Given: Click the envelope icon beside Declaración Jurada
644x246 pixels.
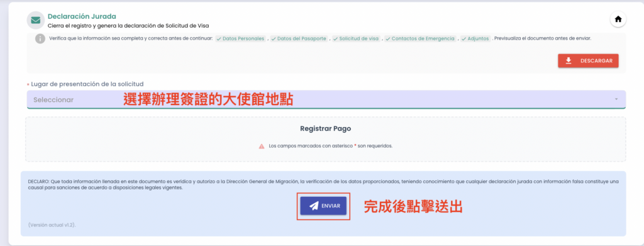Looking at the screenshot, I should tap(35, 20).
